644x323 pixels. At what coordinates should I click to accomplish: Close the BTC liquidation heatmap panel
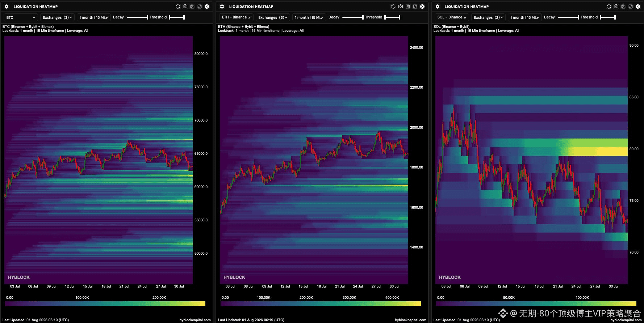207,7
